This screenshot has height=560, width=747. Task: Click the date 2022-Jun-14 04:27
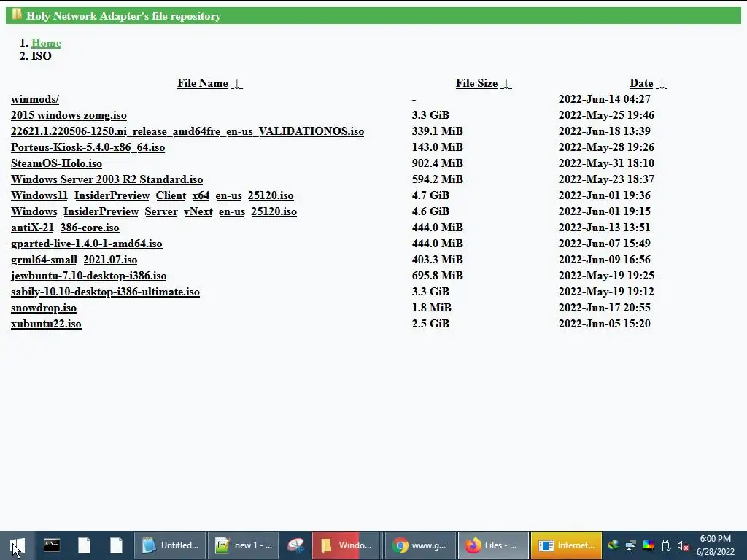tap(604, 99)
